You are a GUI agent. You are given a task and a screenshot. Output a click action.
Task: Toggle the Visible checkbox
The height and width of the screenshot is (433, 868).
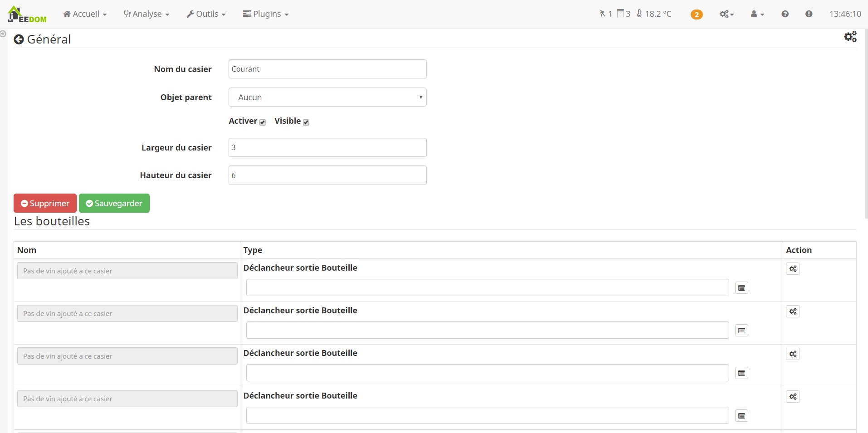tap(306, 122)
